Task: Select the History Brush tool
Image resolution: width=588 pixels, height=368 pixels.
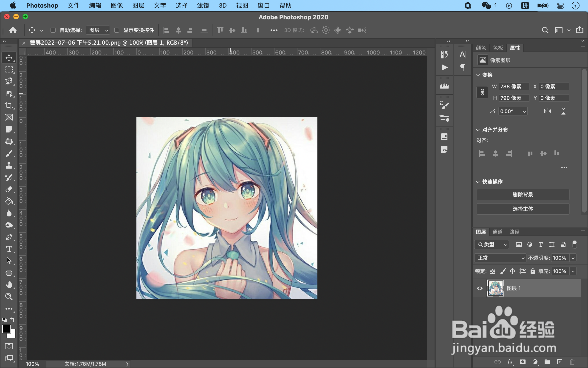Action: [x=9, y=177]
